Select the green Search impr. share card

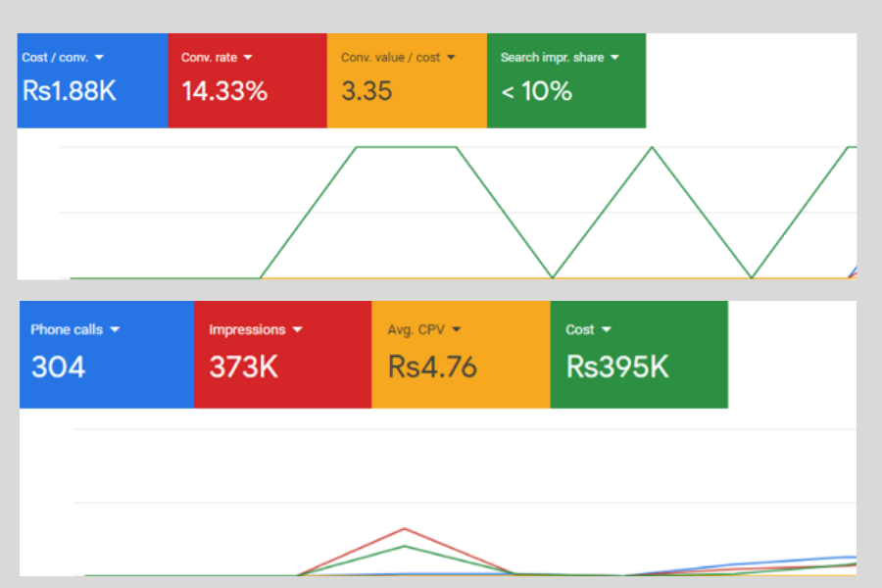tap(566, 79)
